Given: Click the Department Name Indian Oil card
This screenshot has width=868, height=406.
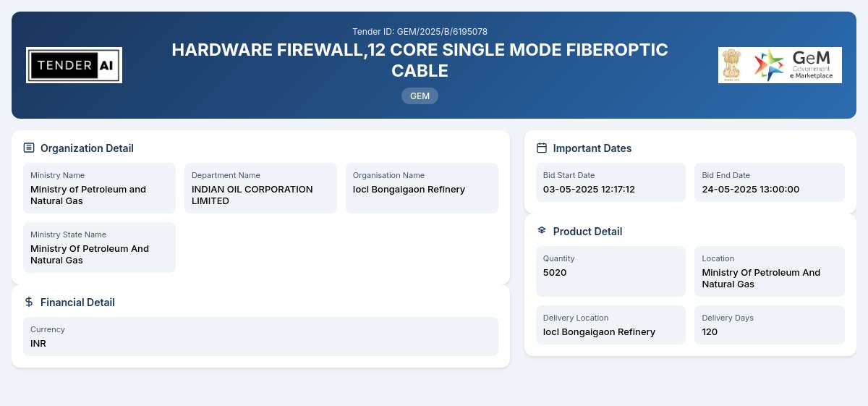Looking at the screenshot, I should tap(260, 188).
